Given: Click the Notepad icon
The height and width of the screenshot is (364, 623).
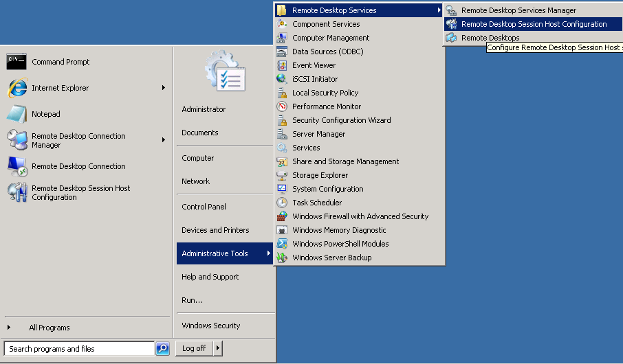Looking at the screenshot, I should pos(17,114).
